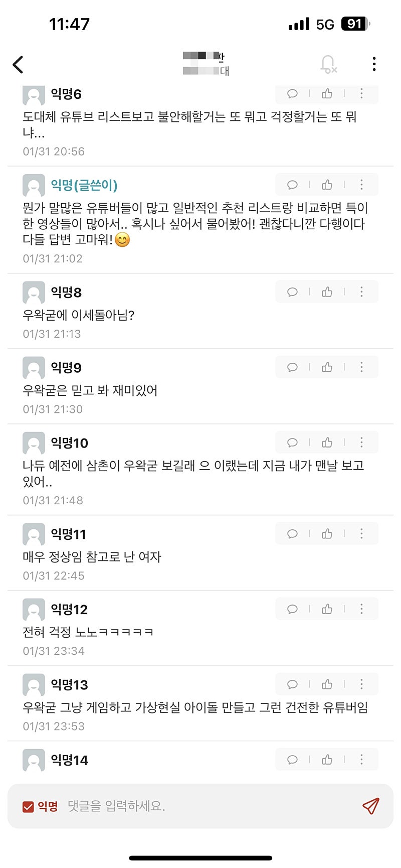
Task: Open more options for 익명8 comment
Action: click(361, 292)
